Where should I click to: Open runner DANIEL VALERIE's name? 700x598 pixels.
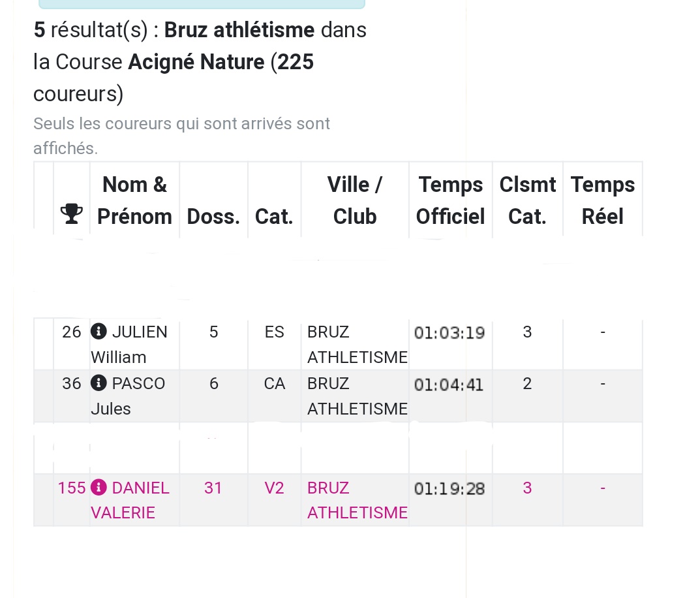click(x=130, y=500)
